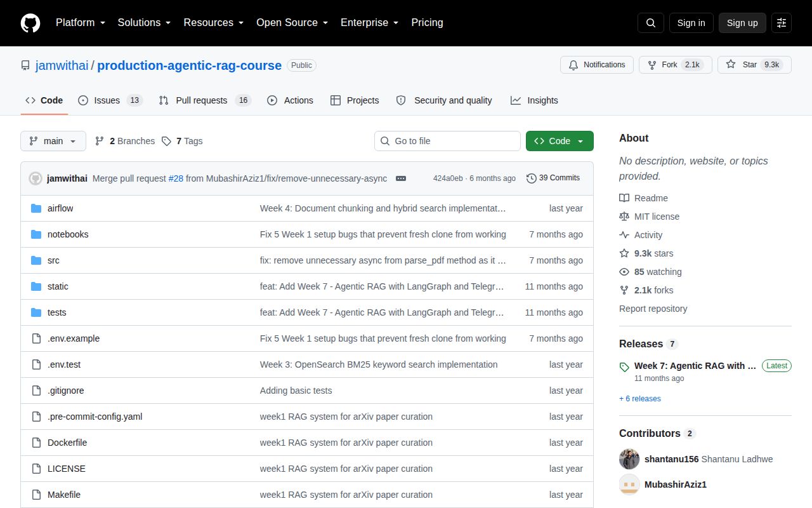This screenshot has width=812, height=508.
Task: Open the Open Source dropdown
Action: (x=292, y=23)
